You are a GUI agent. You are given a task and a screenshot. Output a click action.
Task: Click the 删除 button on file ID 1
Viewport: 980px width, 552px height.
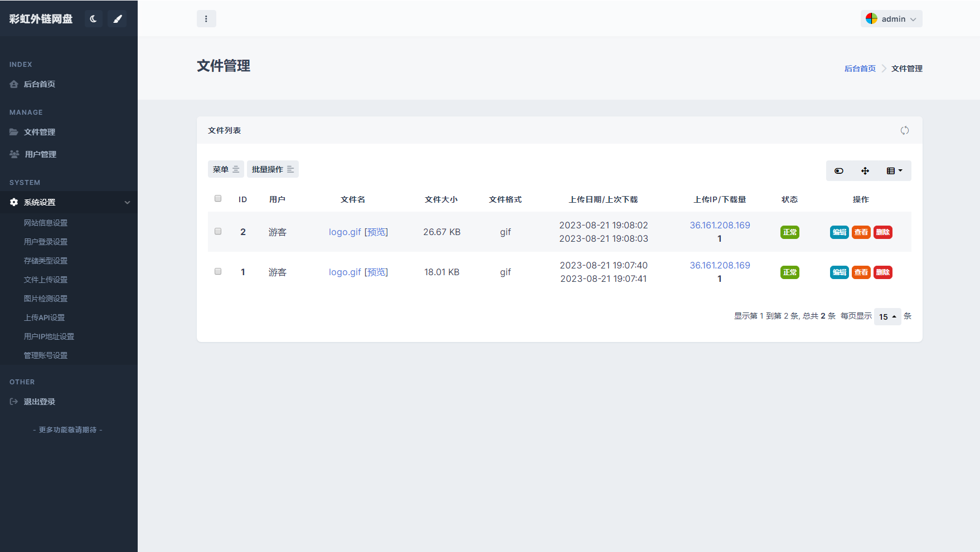pyautogui.click(x=882, y=272)
